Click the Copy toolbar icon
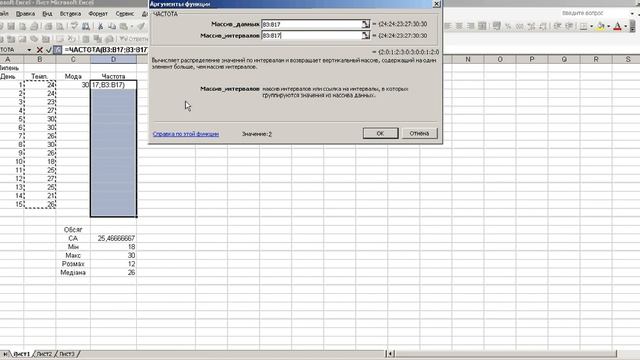The height and width of the screenshot is (360, 640). point(112,26)
